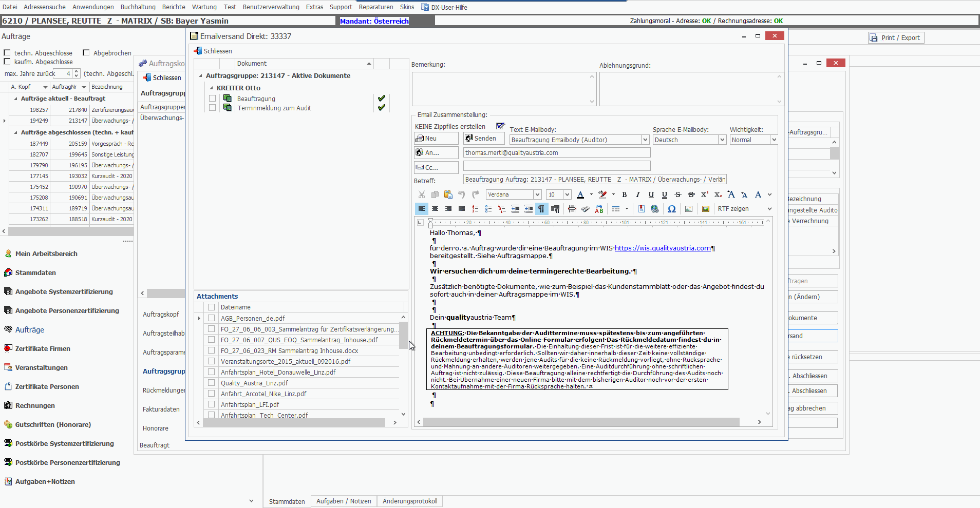Viewport: 980px width, 508px height.
Task: Open the wis.qualityaustria.com link
Action: tap(663, 248)
